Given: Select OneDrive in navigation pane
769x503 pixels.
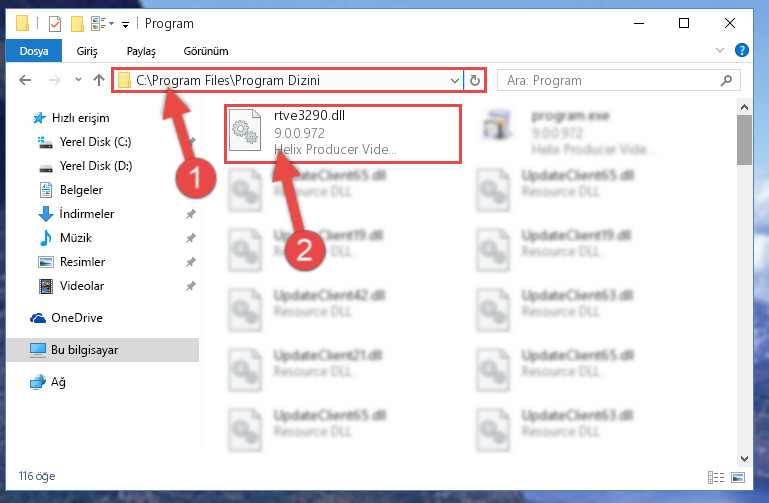Looking at the screenshot, I should click(x=77, y=318).
